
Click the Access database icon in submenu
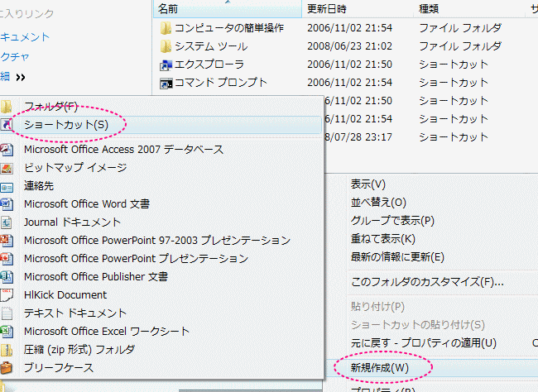[7, 150]
